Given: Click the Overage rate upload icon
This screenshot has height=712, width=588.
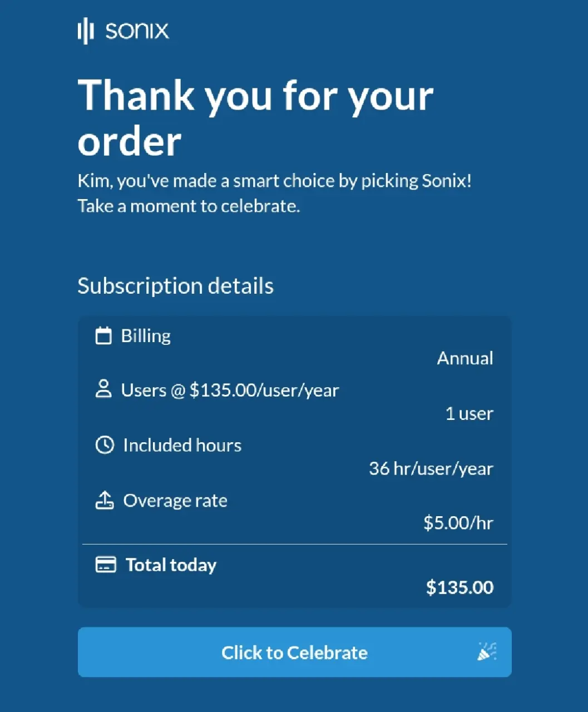Looking at the screenshot, I should (105, 500).
